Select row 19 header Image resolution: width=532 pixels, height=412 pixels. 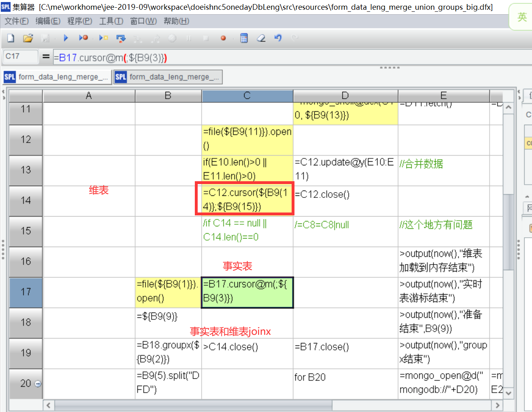(26, 353)
